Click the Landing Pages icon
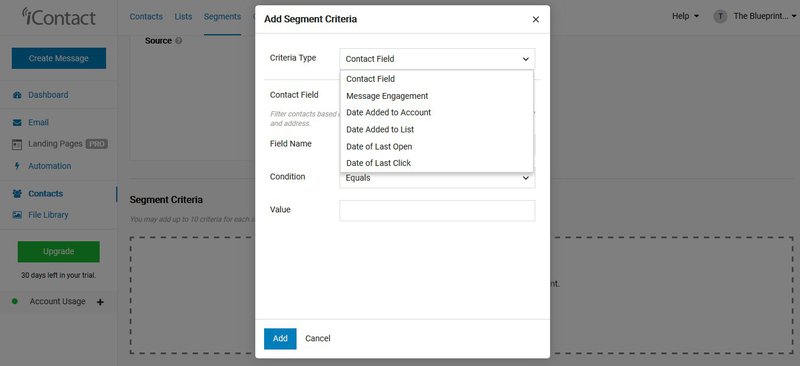800x366 pixels. 17,144
